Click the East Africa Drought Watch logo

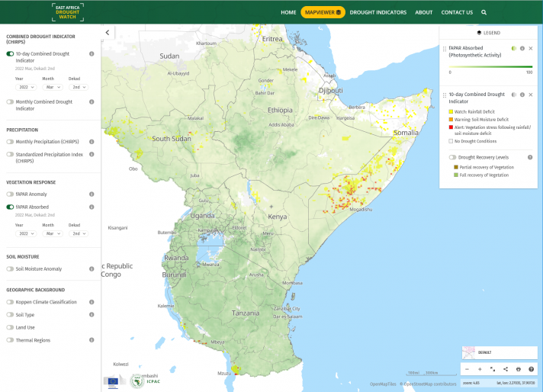68,11
